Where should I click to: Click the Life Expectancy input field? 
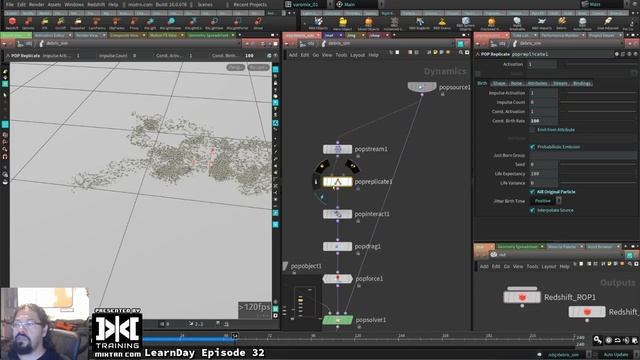click(543, 174)
